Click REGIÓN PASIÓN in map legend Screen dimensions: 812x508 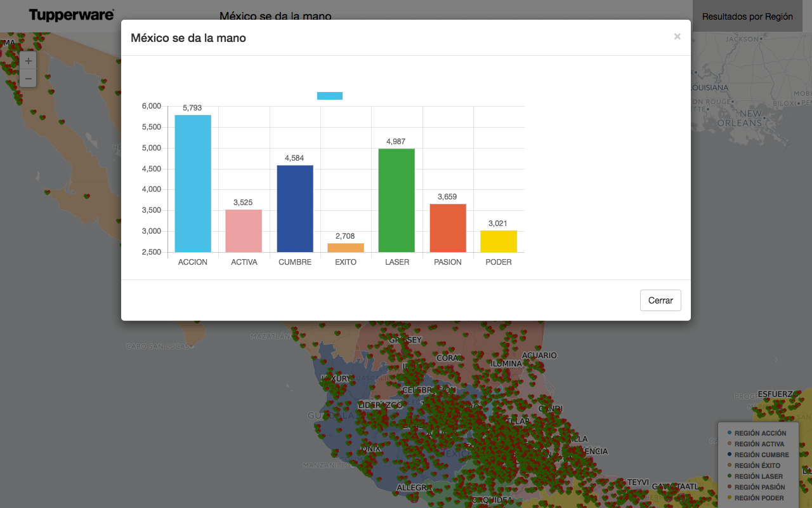tap(760, 487)
